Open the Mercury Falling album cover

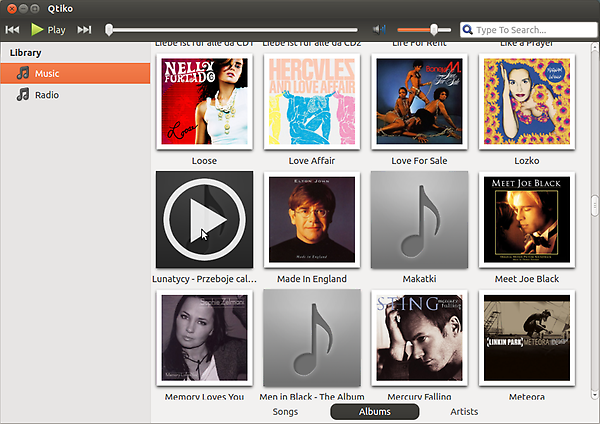(x=419, y=338)
